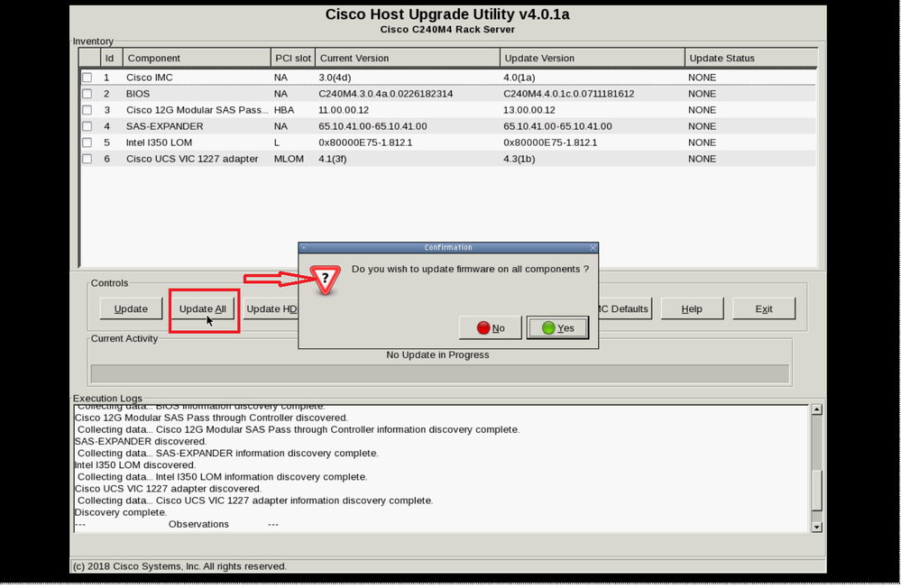Click the Execution Logs scroll up arrow
The height and width of the screenshot is (588, 901).
[x=816, y=409]
